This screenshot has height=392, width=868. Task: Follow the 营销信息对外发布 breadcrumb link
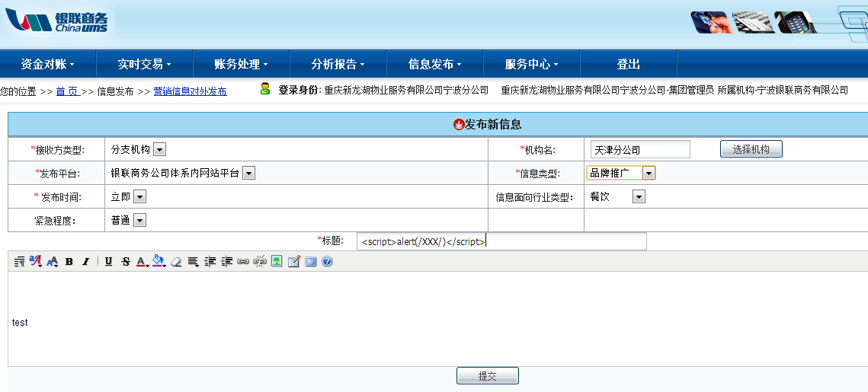point(190,92)
